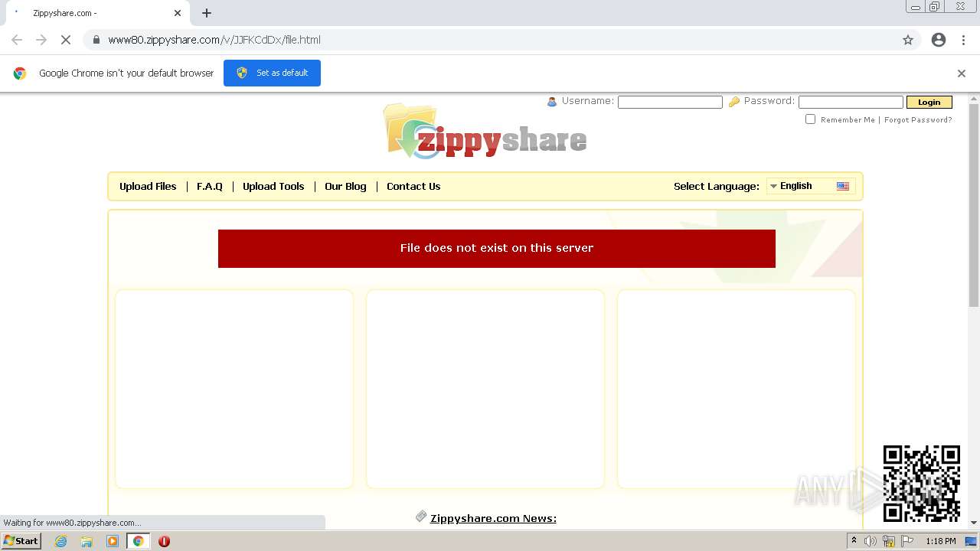The height and width of the screenshot is (551, 980).
Task: Open Zippyshare.com News link
Action: coord(493,518)
